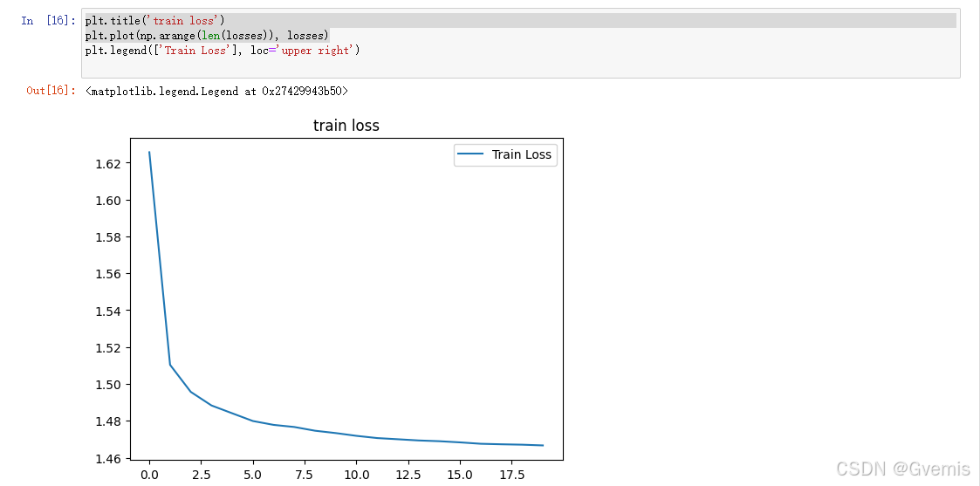Click the y-axis label 1.52
980x486 pixels.
tap(107, 348)
